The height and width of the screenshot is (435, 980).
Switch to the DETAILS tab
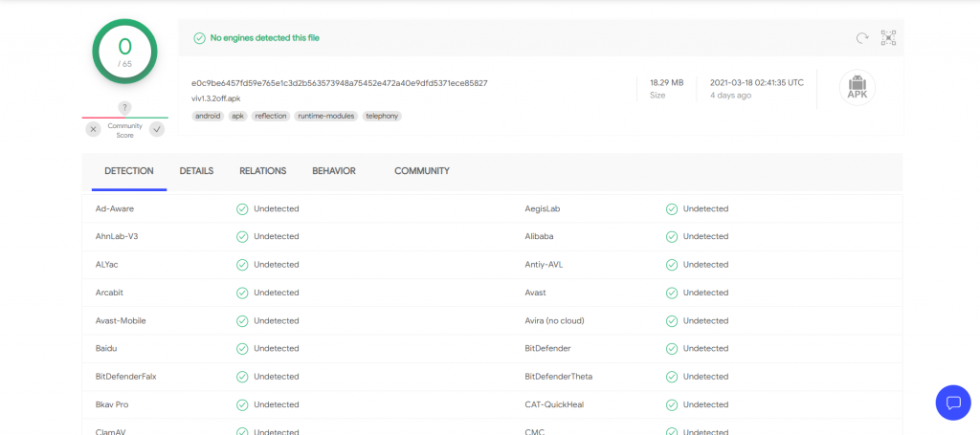196,171
